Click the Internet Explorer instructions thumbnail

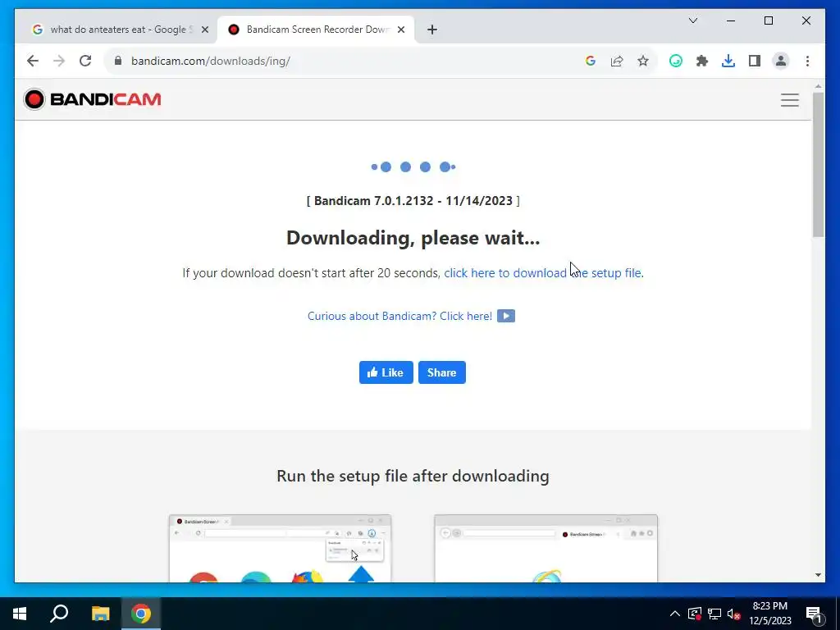tap(546, 548)
